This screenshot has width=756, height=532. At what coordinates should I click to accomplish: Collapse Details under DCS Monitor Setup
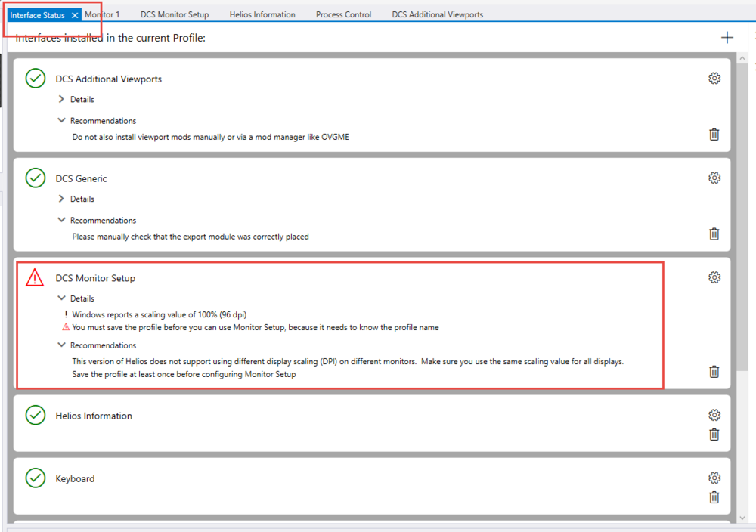[x=61, y=298]
